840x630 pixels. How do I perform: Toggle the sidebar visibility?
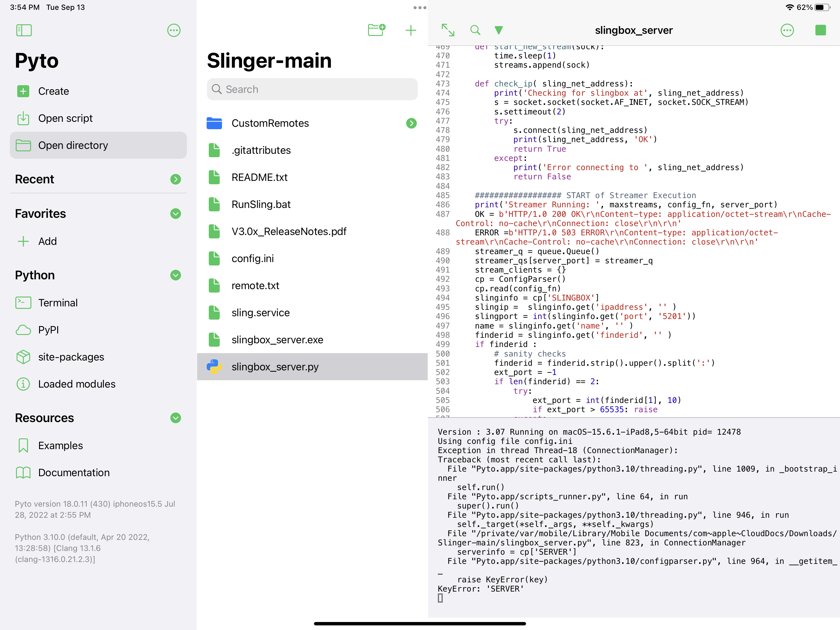point(24,30)
